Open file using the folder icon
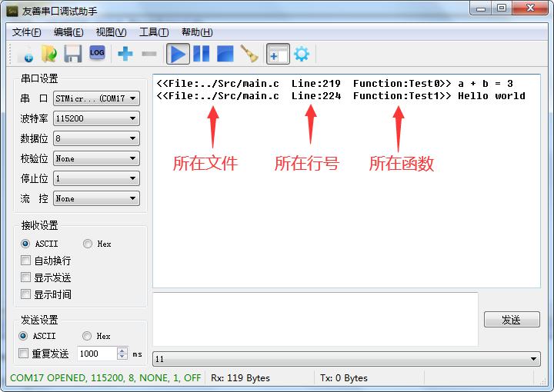The width and height of the screenshot is (554, 392). pos(49,54)
